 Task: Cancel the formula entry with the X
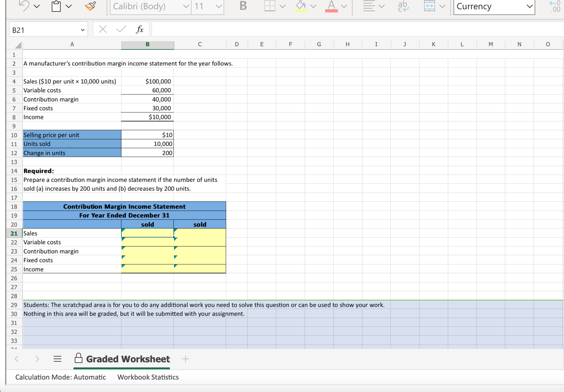103,29
